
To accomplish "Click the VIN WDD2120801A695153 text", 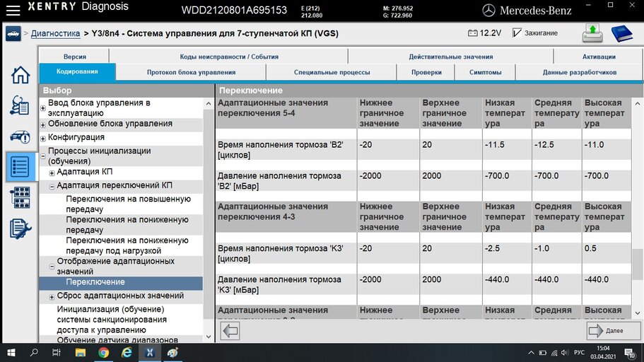I will pyautogui.click(x=234, y=11).
